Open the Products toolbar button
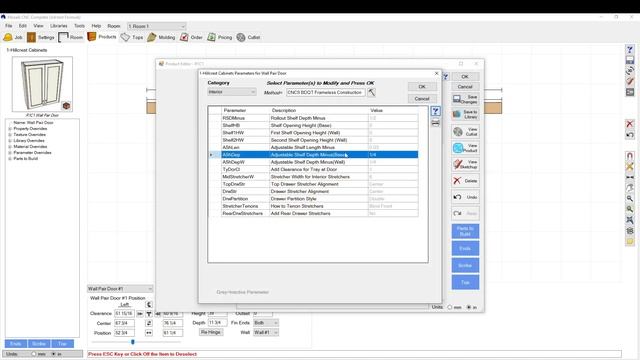Image resolution: width=640 pixels, height=360 pixels. click(x=102, y=37)
